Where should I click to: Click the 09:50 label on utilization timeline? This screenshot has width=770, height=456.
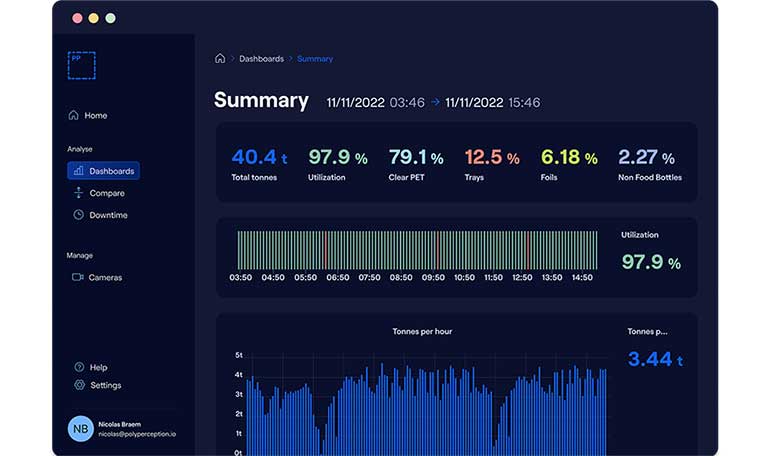point(433,277)
